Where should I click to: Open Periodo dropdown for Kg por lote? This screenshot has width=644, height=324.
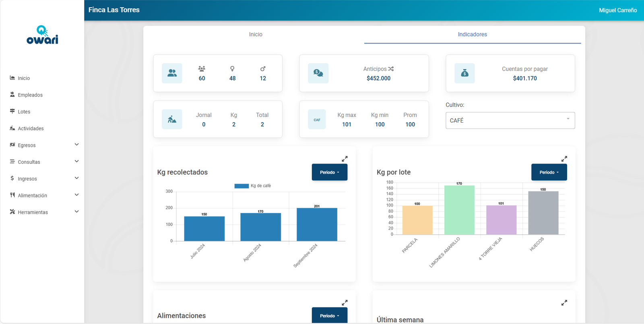coord(549,172)
